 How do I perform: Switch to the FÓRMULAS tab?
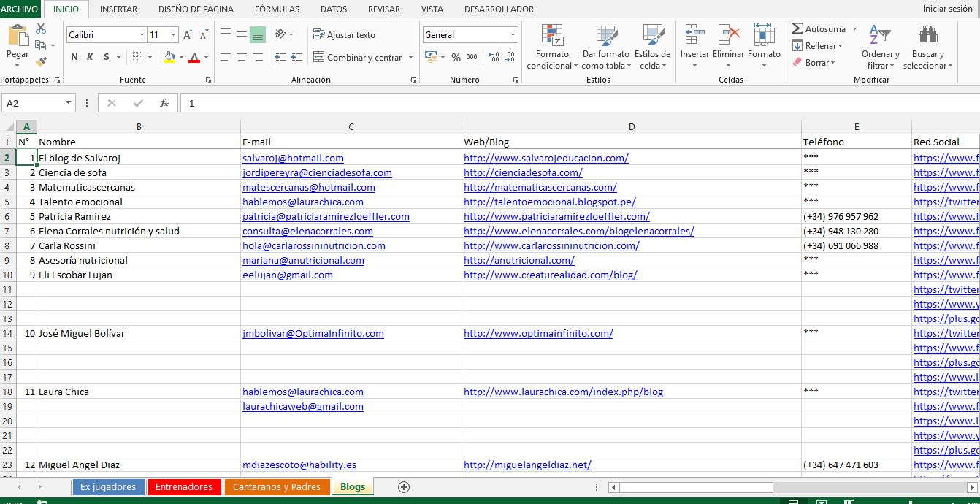tap(277, 9)
